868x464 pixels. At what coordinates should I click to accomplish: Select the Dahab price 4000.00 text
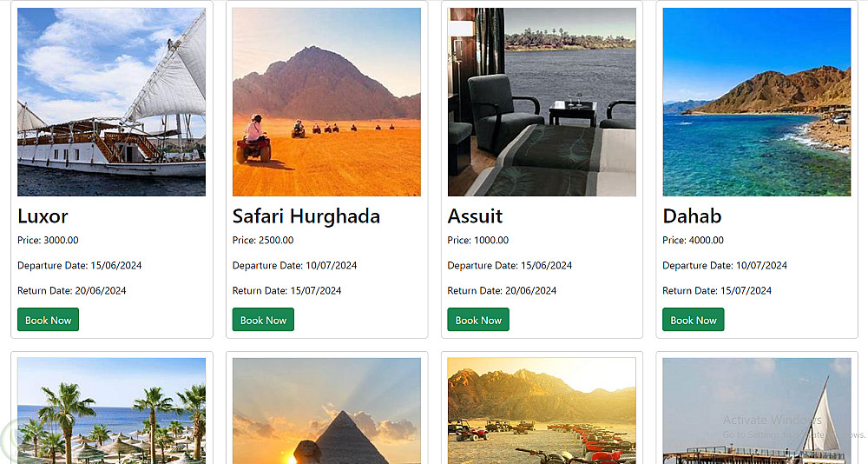tap(693, 241)
